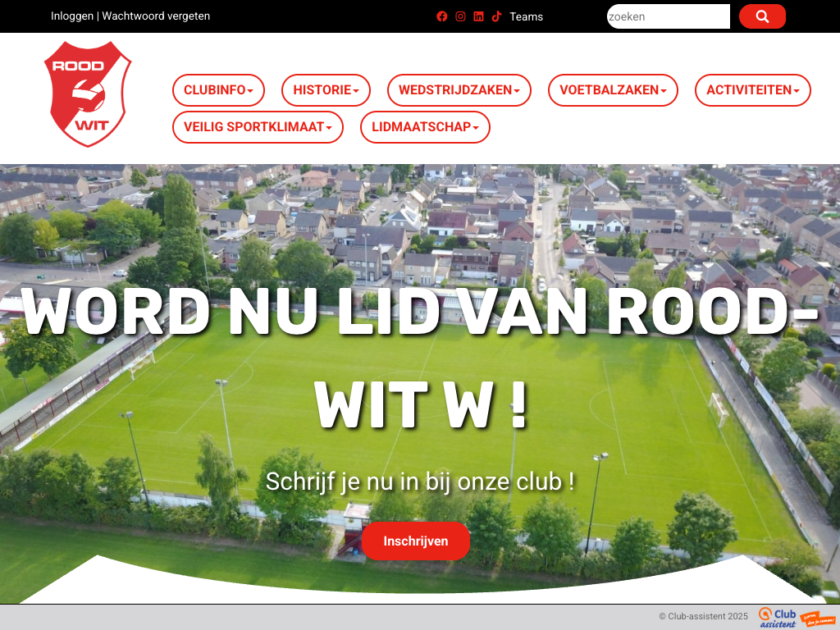Open the Voetbalzaken menu
This screenshot has height=630, width=840.
pyautogui.click(x=613, y=90)
